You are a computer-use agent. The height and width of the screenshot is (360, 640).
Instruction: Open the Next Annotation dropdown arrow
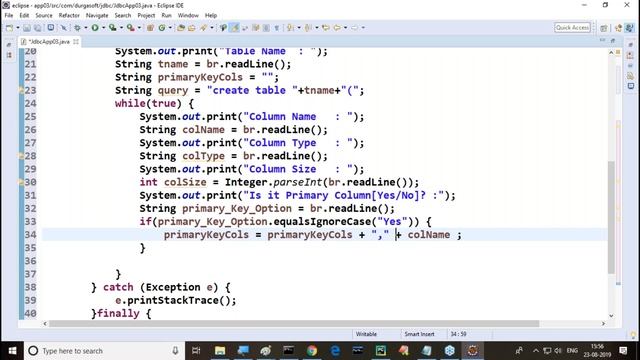point(299,28)
